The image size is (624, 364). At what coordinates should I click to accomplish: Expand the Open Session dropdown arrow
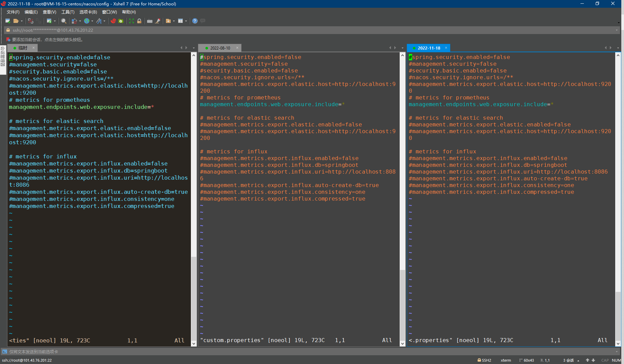pyautogui.click(x=22, y=21)
